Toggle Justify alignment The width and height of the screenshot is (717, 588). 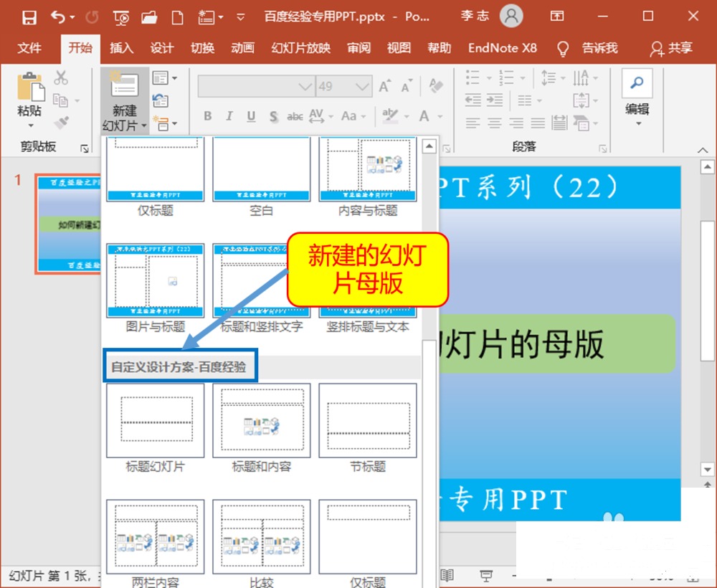click(538, 123)
